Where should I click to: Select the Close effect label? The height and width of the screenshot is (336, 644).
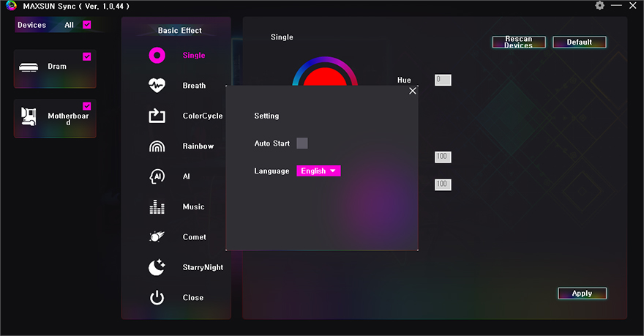point(193,297)
